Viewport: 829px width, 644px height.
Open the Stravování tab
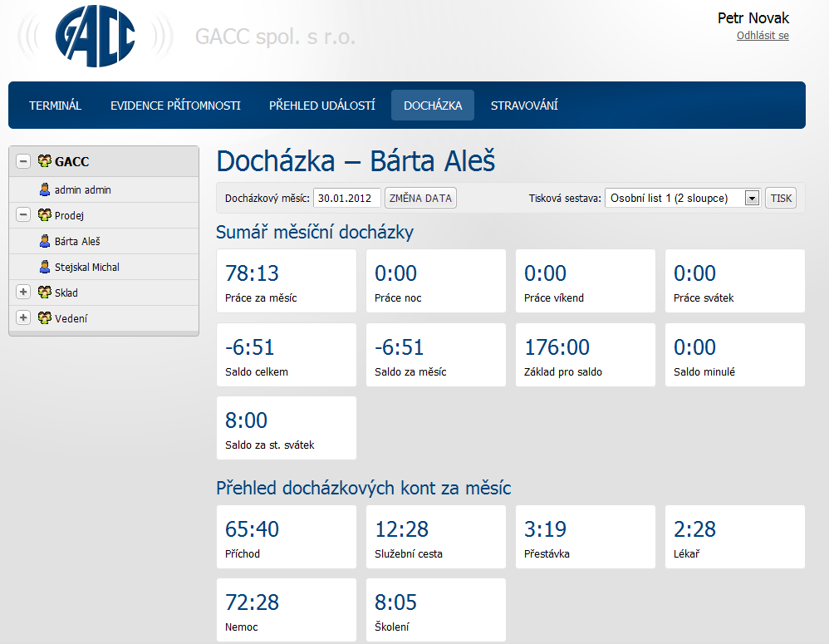click(524, 106)
